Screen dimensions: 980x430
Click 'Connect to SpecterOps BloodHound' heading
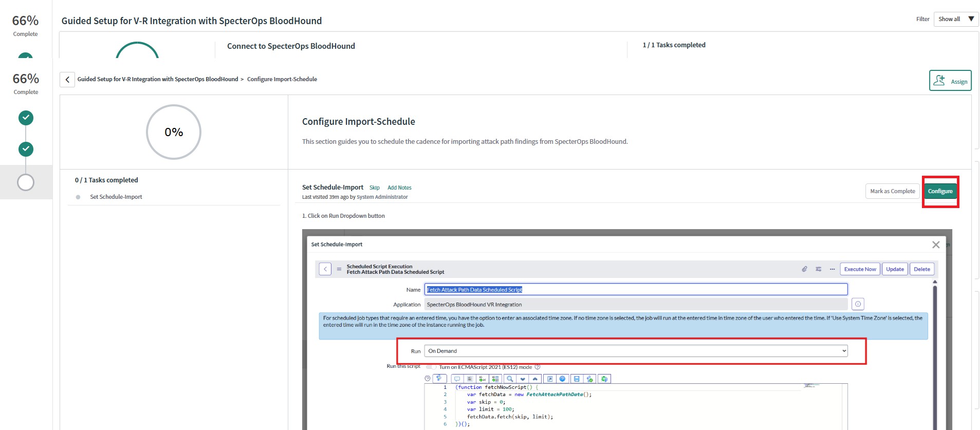pos(291,46)
